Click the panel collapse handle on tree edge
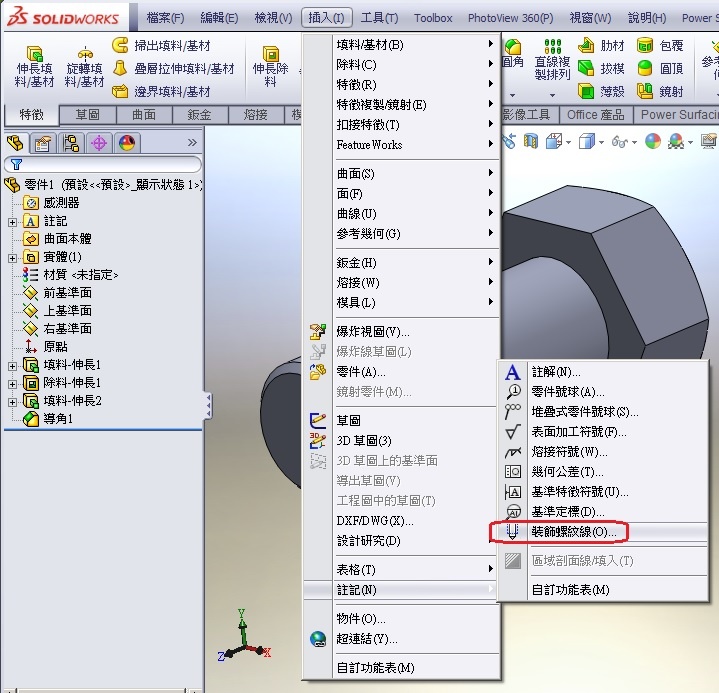 pyautogui.click(x=209, y=405)
